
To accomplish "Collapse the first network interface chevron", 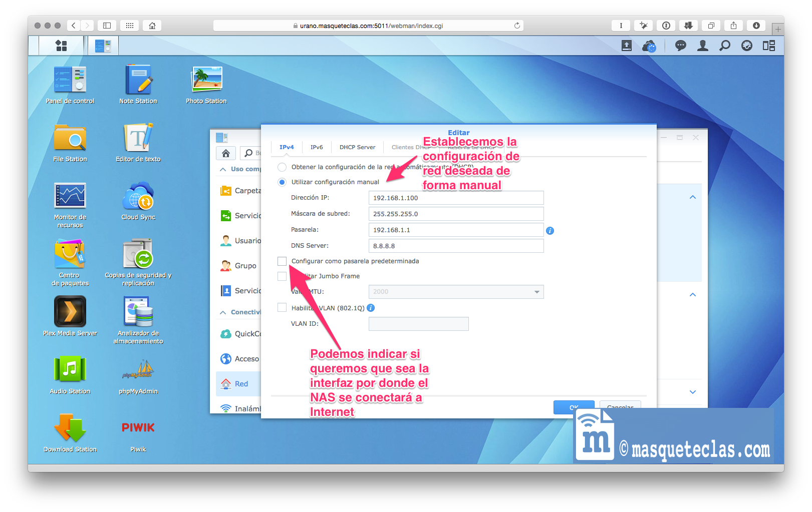I will [x=692, y=197].
